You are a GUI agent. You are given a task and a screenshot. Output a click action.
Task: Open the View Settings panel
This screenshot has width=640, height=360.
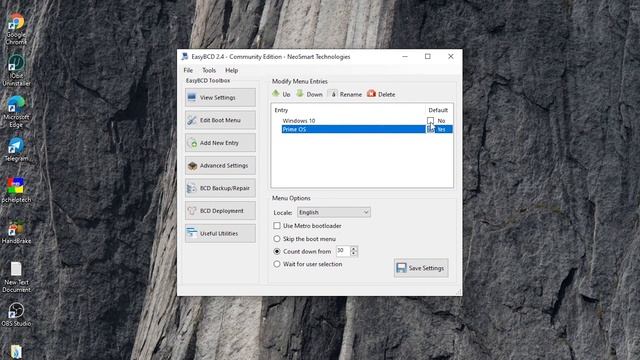220,98
